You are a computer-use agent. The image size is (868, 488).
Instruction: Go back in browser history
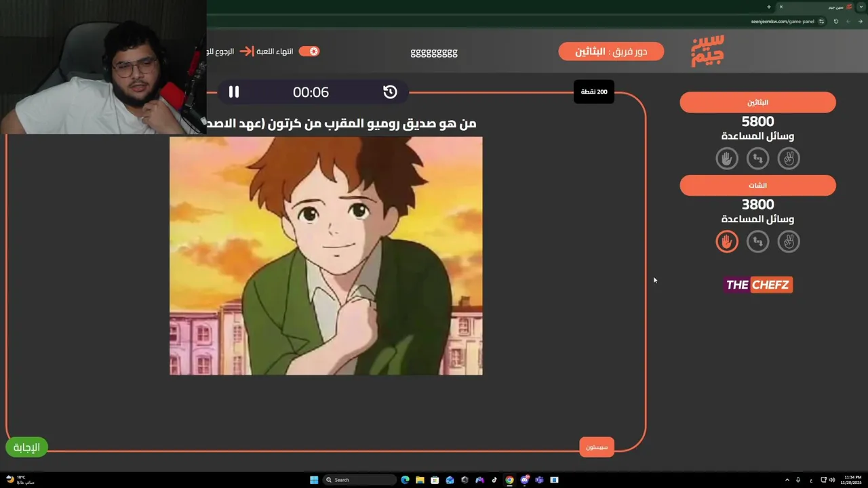[x=861, y=21]
